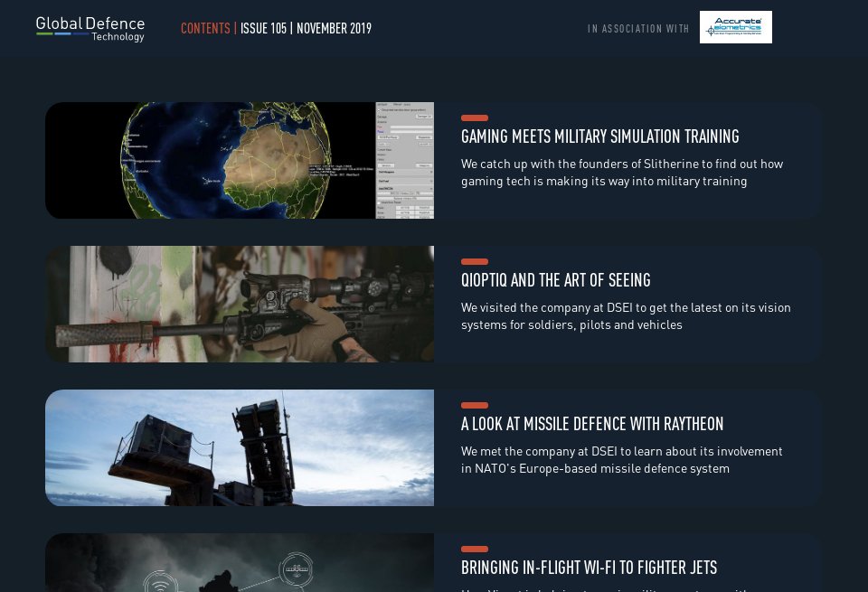Click the NATO missile defence description text
Viewport: 868px width, 592px height.
pos(622,460)
